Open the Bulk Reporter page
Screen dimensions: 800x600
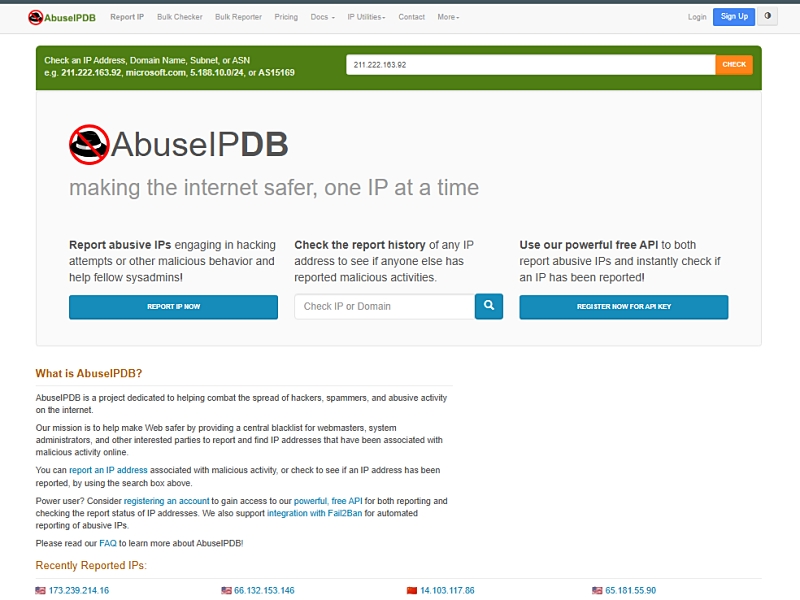coord(238,17)
